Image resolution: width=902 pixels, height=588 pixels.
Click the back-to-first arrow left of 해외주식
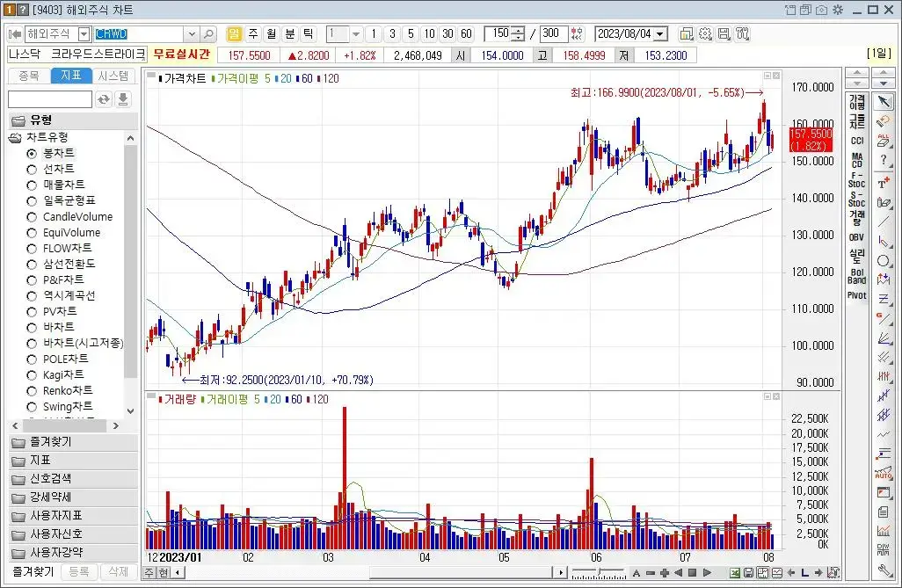15,34
